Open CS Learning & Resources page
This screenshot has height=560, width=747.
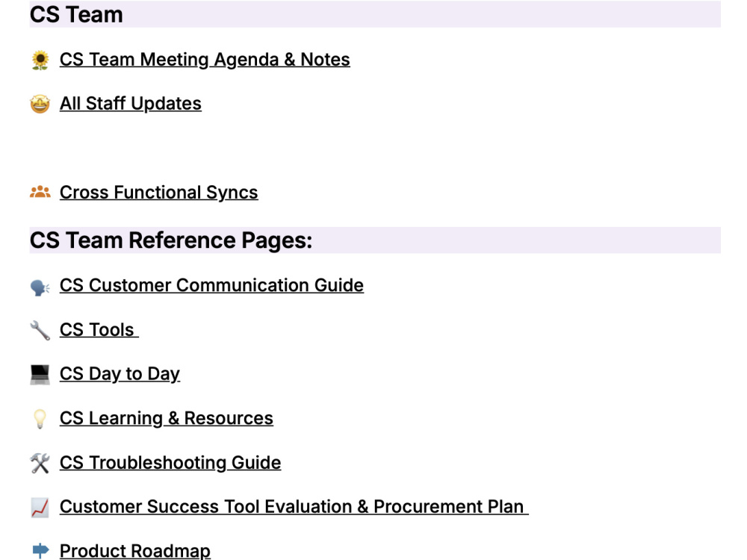click(167, 419)
